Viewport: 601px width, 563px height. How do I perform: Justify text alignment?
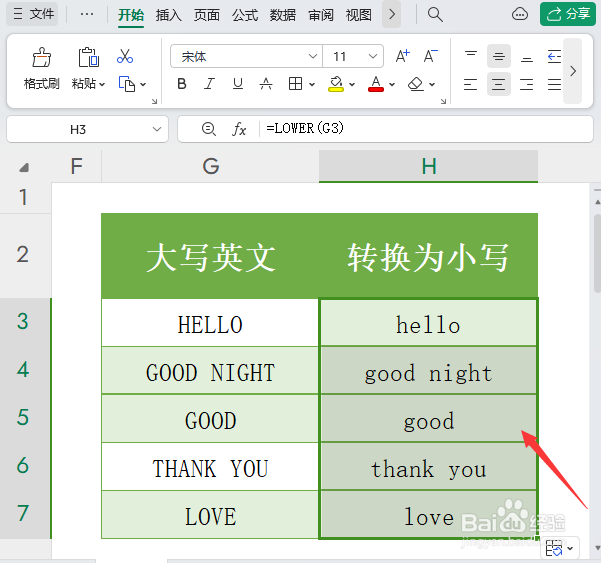[x=554, y=84]
